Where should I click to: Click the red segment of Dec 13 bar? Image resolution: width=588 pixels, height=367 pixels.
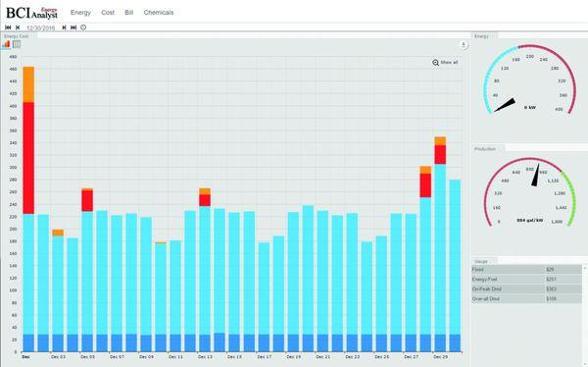click(205, 200)
